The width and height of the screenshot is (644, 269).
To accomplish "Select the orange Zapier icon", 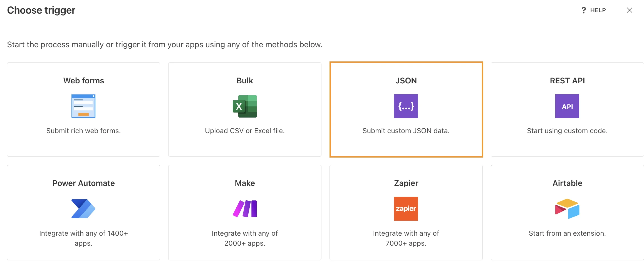I will (405, 208).
